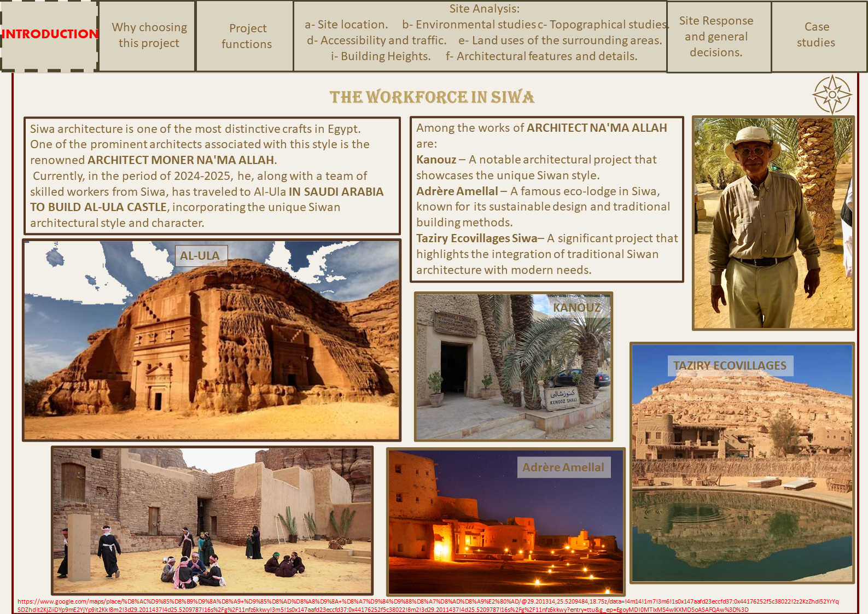868x614 pixels.
Task: Select the INTRODUCTION tab
Action: click(49, 36)
